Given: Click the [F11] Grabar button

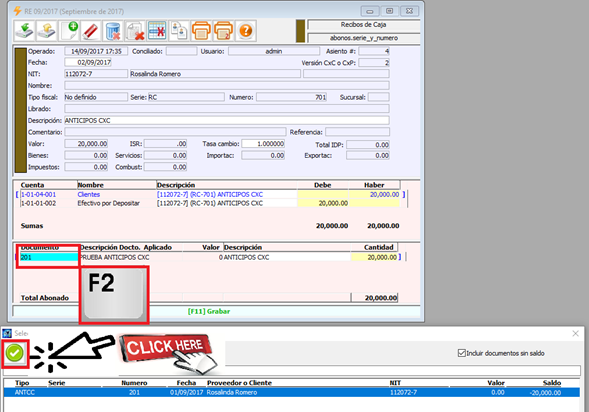Looking at the screenshot, I should pyautogui.click(x=209, y=311).
